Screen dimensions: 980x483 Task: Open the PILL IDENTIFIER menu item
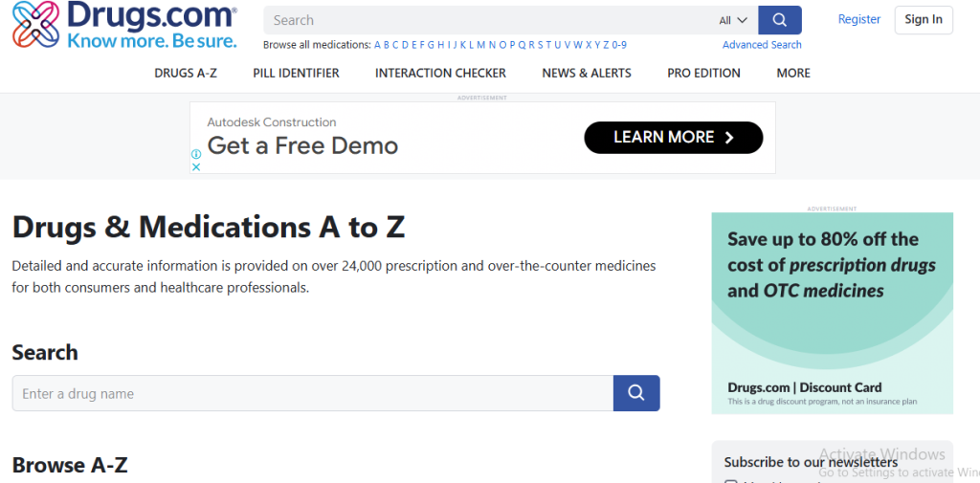click(297, 73)
